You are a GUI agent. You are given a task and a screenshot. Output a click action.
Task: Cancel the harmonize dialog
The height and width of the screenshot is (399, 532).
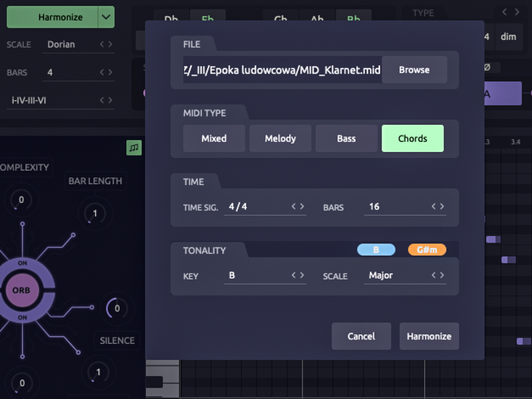[361, 336]
